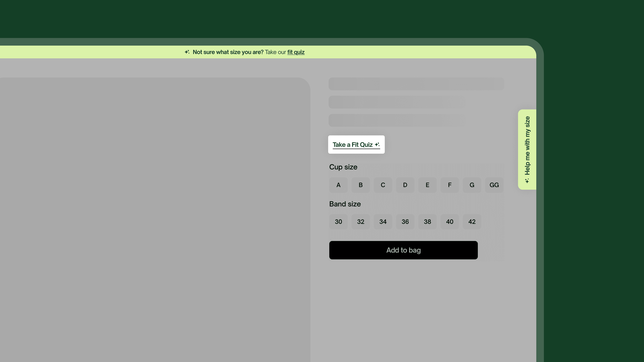Click the Take a Fit Quiz button
This screenshot has width=644, height=362.
(x=356, y=145)
